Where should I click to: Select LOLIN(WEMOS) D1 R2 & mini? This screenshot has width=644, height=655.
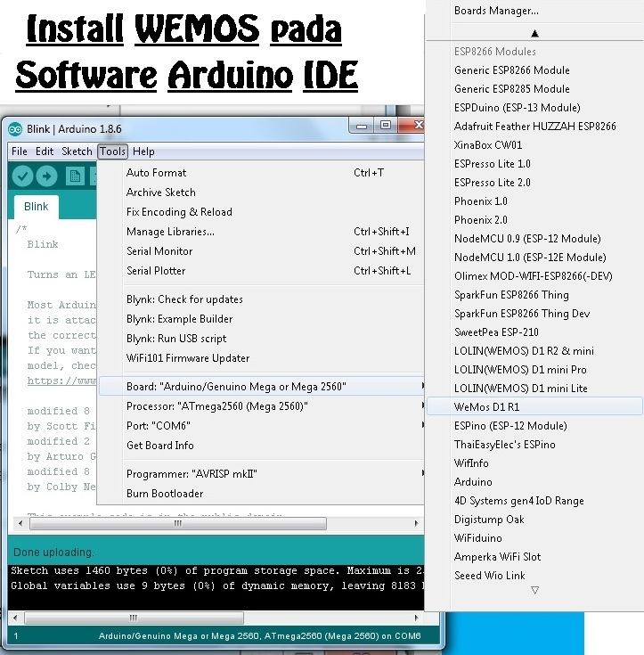tap(534, 351)
